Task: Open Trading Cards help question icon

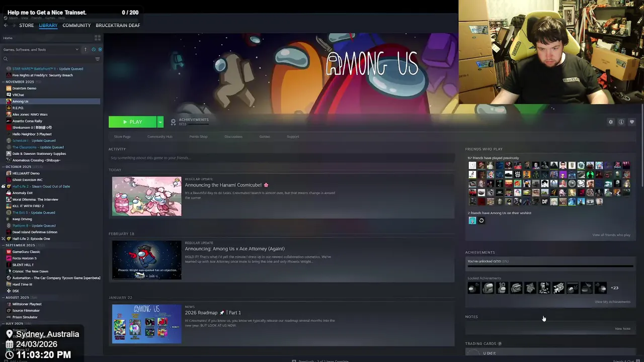Action: point(500,343)
